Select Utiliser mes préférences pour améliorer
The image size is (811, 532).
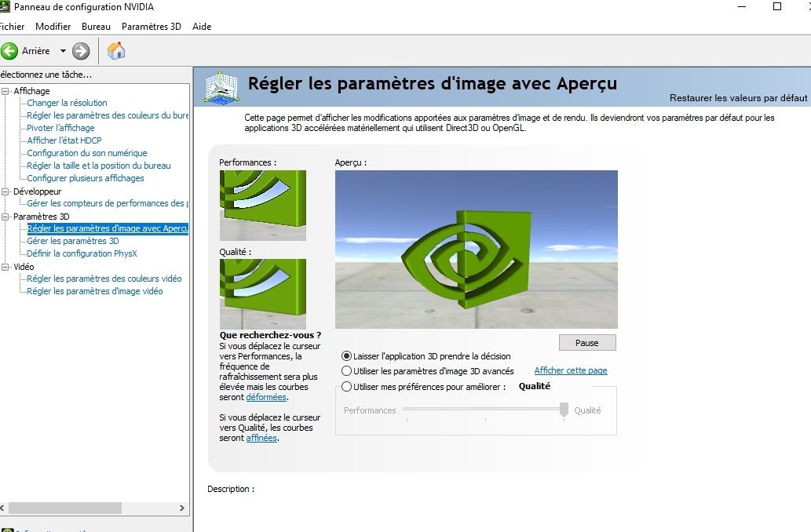(x=346, y=386)
